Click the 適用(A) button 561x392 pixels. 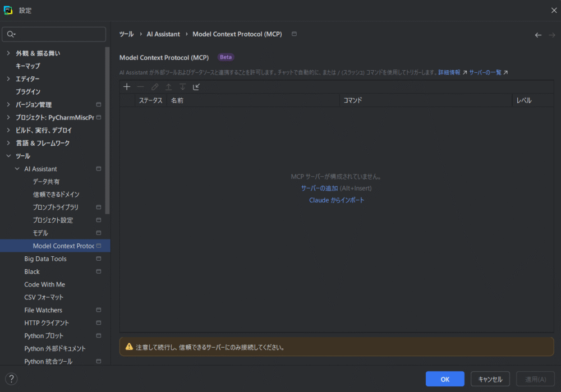pos(535,379)
